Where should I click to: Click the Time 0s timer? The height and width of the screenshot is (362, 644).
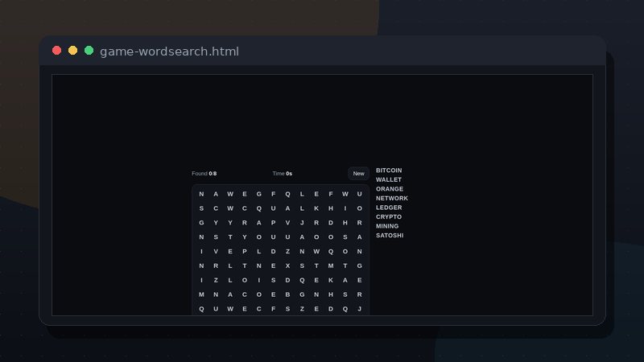(283, 174)
